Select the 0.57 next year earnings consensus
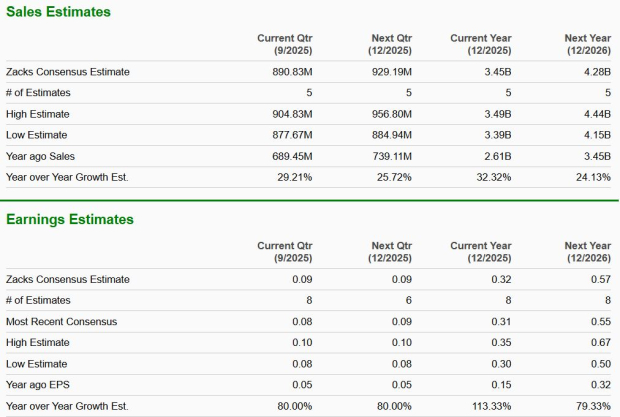The image size is (620, 417). coord(601,280)
